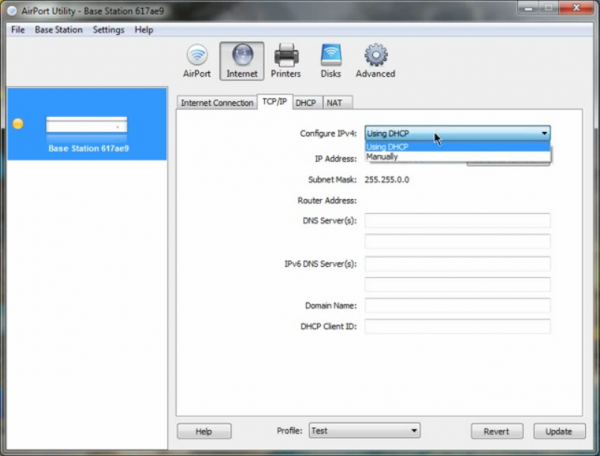Switch to the Internet Connection tab
This screenshot has width=600, height=456.
click(x=217, y=103)
